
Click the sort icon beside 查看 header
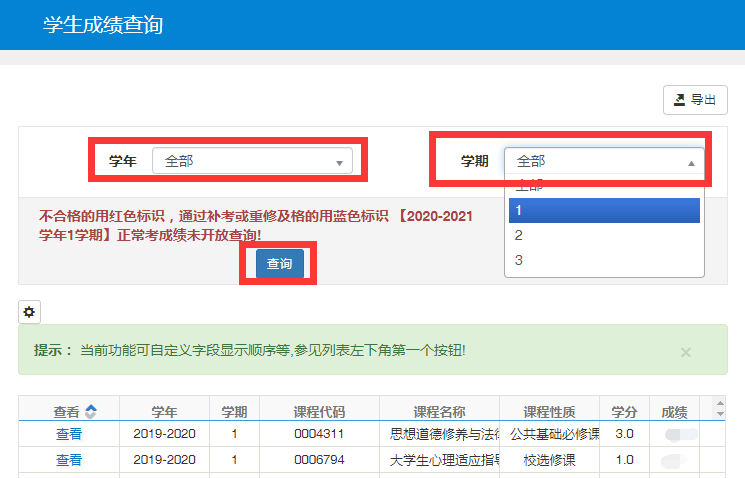click(91, 411)
